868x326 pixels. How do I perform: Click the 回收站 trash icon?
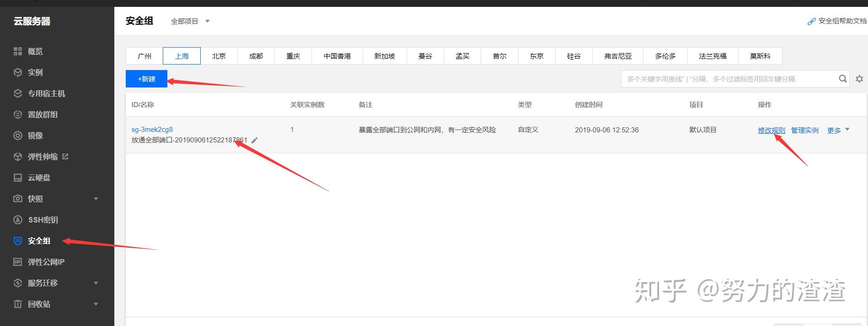18,304
